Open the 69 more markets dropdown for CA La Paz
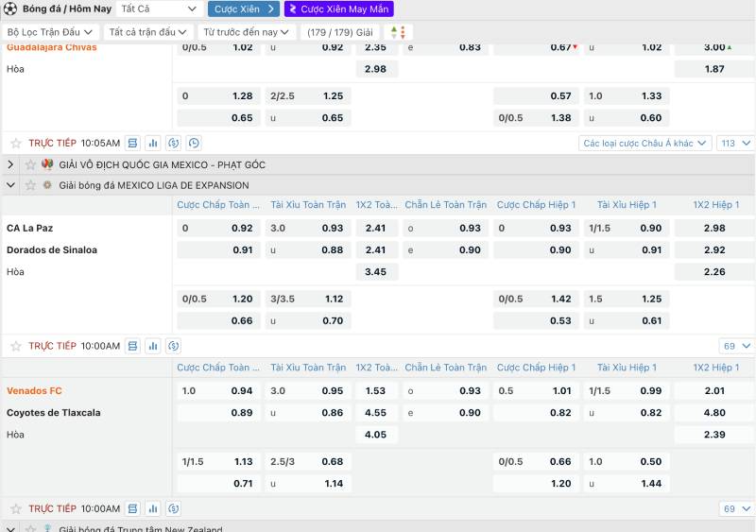Viewport: 756px width, 532px height. click(736, 347)
